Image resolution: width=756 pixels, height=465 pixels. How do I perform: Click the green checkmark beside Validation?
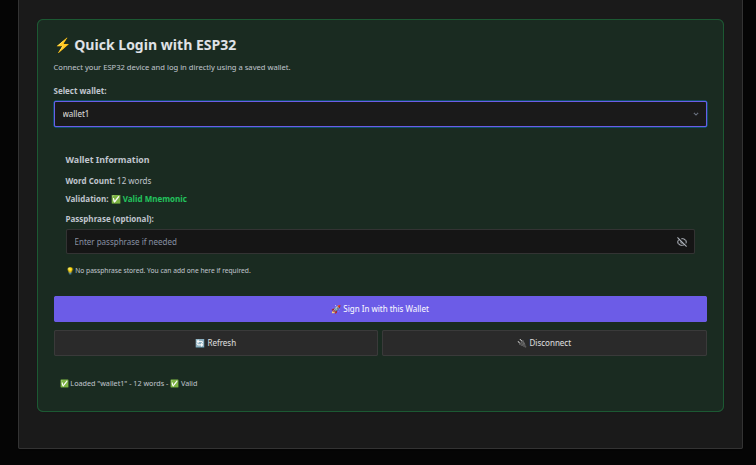pos(116,199)
